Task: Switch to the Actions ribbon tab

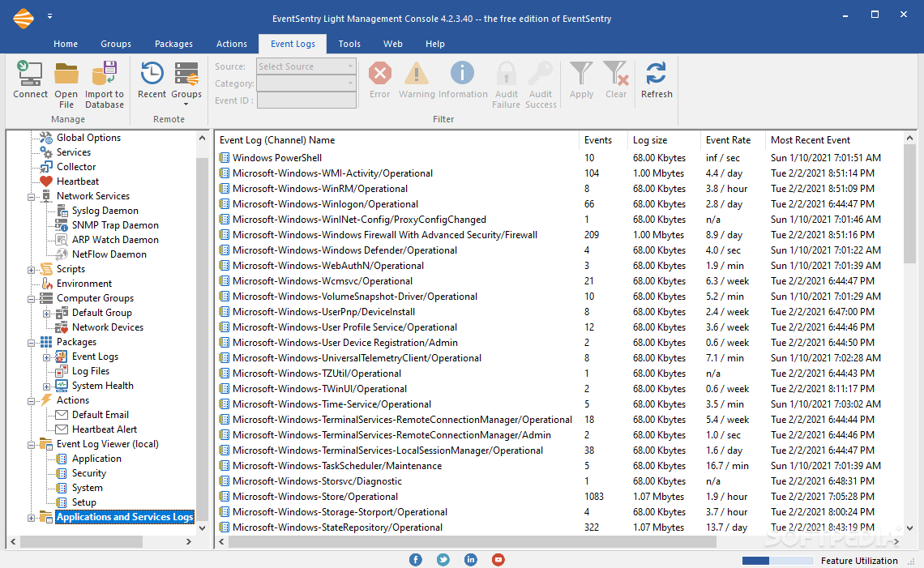Action: coord(232,44)
